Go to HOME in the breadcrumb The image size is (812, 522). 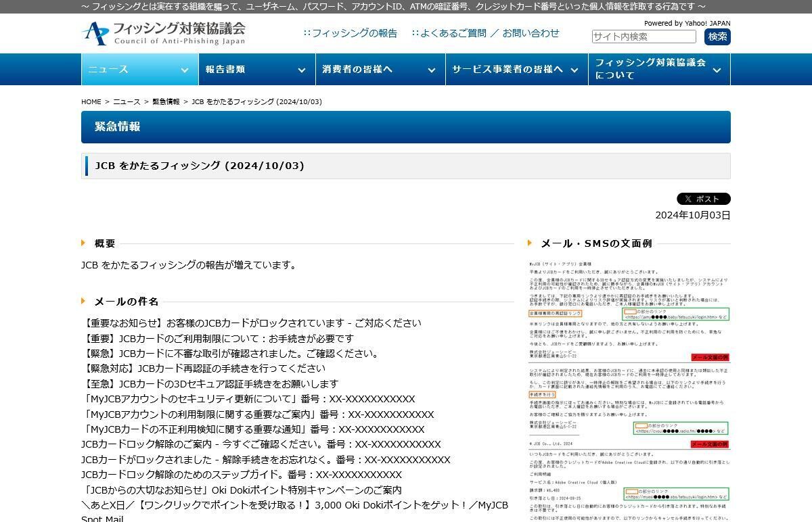tap(91, 102)
